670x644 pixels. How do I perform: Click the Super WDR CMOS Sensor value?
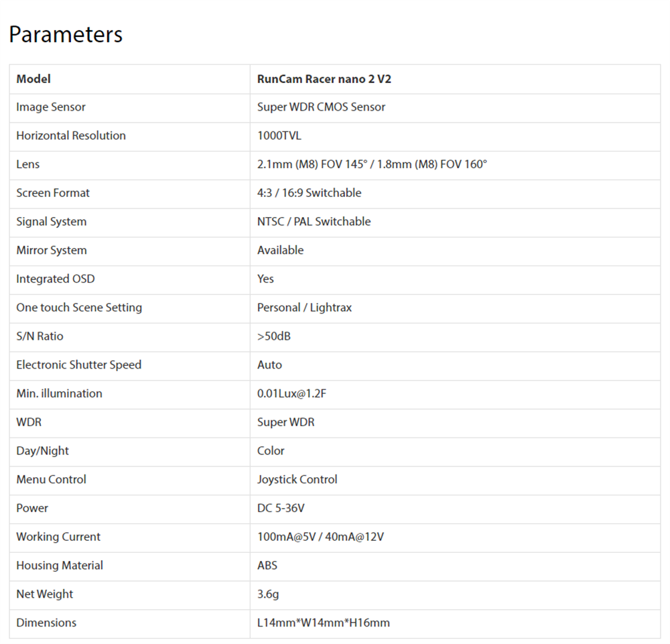click(321, 107)
